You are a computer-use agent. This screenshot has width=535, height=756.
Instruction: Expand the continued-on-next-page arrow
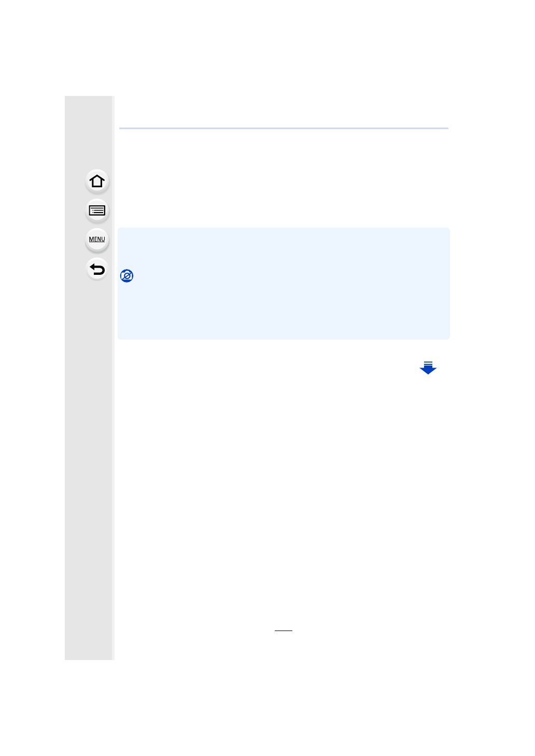tap(428, 368)
